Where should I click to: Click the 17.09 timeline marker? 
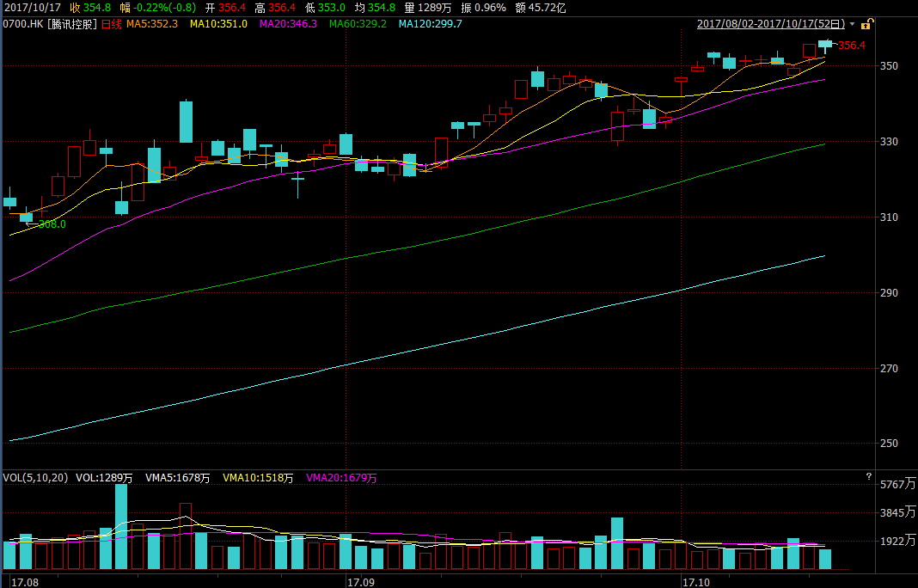[x=360, y=582]
